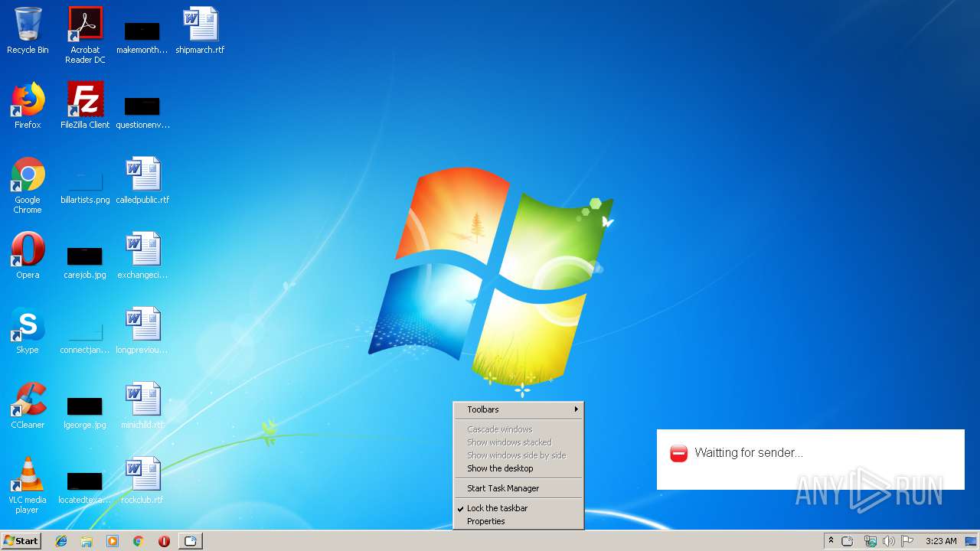
Task: Select the calledpublic.rtf document
Action: pyautogui.click(x=142, y=181)
